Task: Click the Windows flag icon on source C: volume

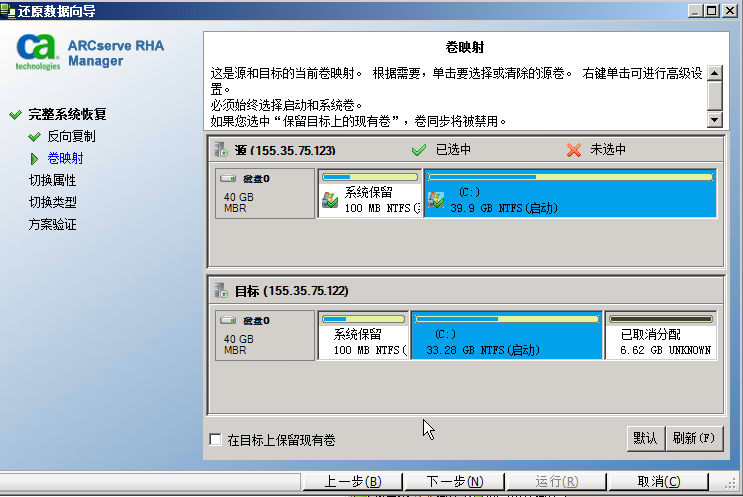Action: (436, 200)
